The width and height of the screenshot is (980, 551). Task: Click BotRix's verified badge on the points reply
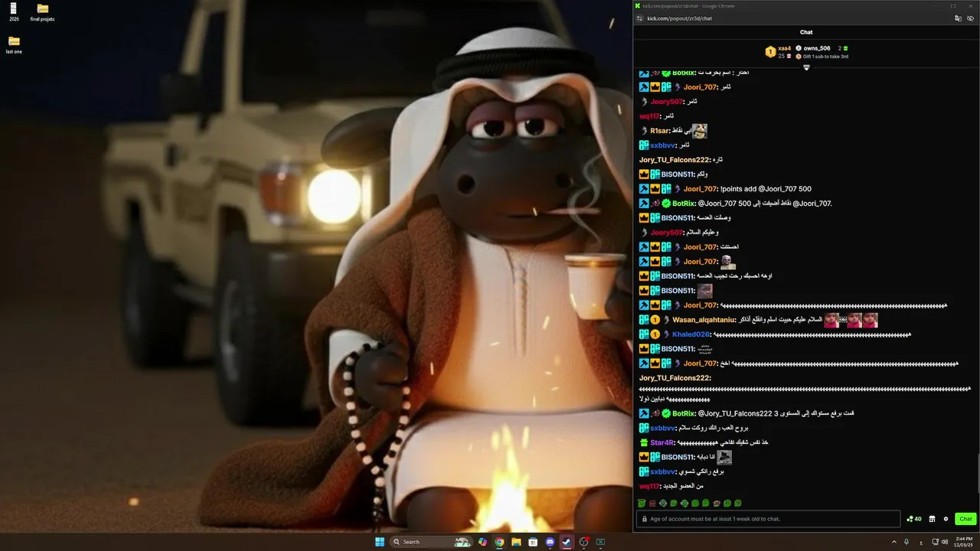click(x=666, y=204)
